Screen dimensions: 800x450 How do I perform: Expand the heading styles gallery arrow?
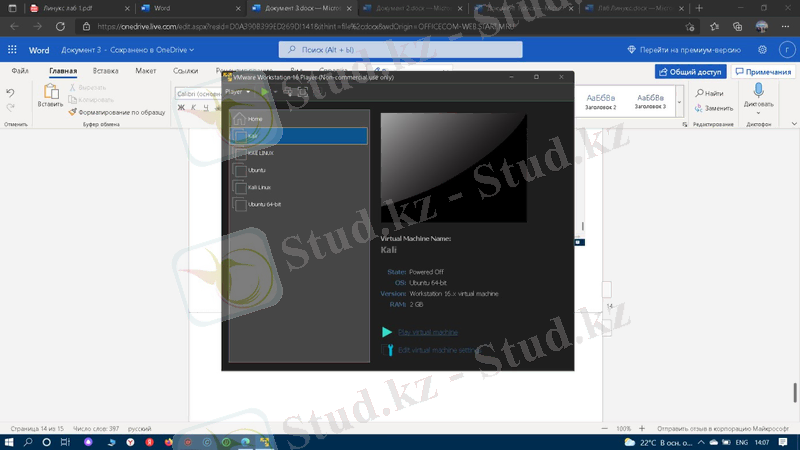point(680,101)
